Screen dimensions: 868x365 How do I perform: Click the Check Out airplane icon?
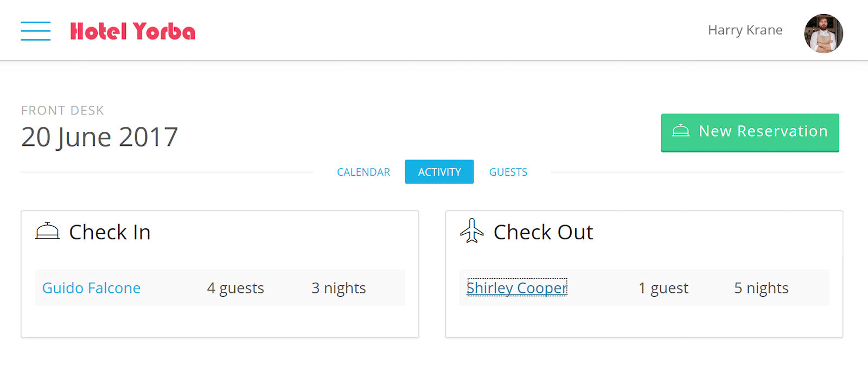pyautogui.click(x=472, y=230)
